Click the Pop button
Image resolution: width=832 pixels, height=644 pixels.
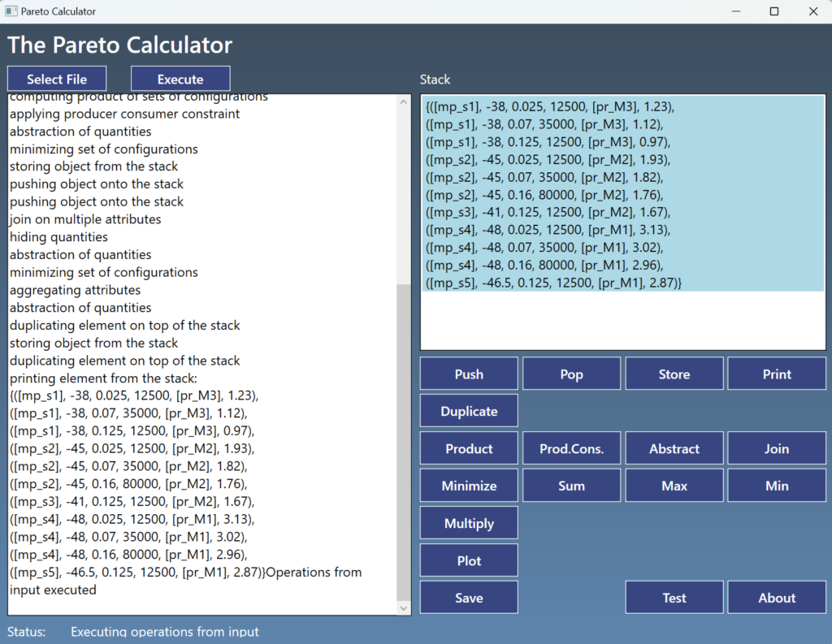[x=571, y=374]
